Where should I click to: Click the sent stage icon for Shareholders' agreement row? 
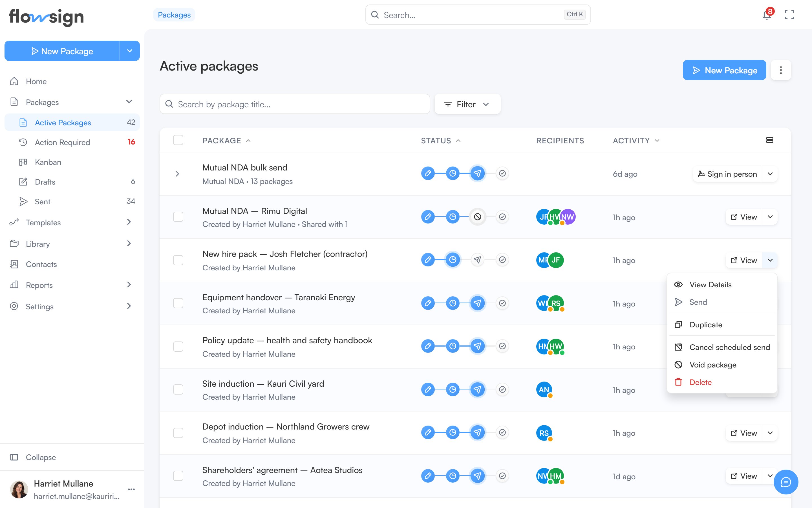(477, 476)
